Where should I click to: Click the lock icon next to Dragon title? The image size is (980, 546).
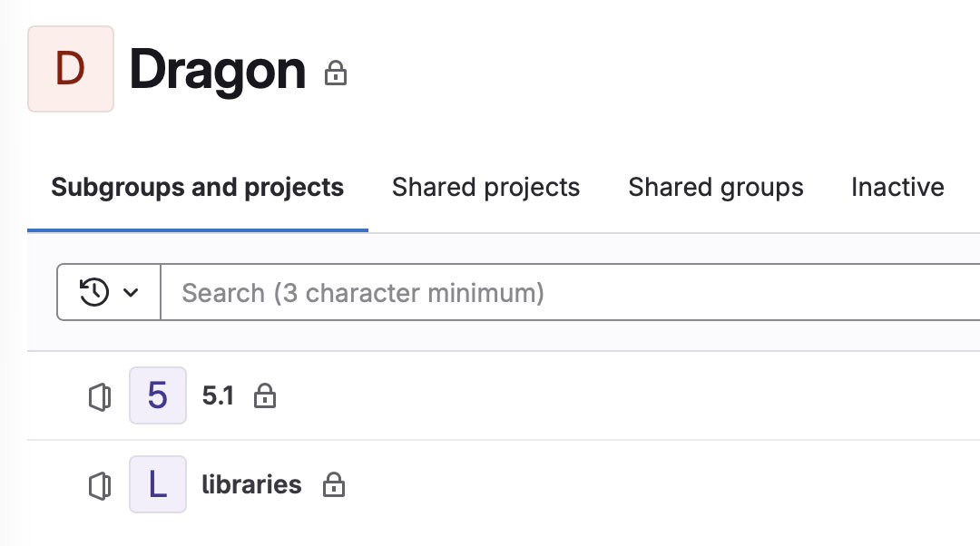[336, 73]
